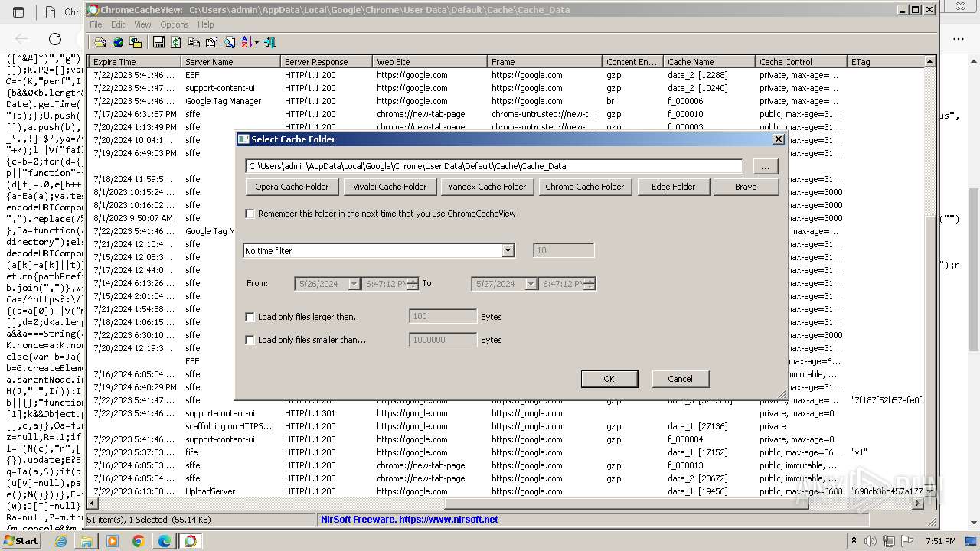Open the sort icon dropdown arrow

coord(256,43)
